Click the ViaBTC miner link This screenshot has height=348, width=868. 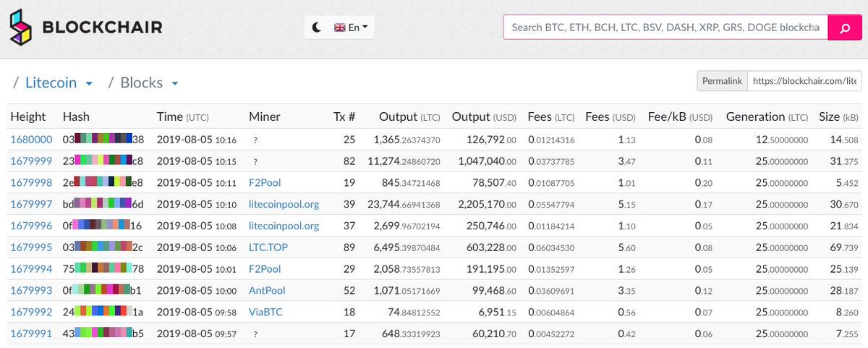tap(266, 313)
